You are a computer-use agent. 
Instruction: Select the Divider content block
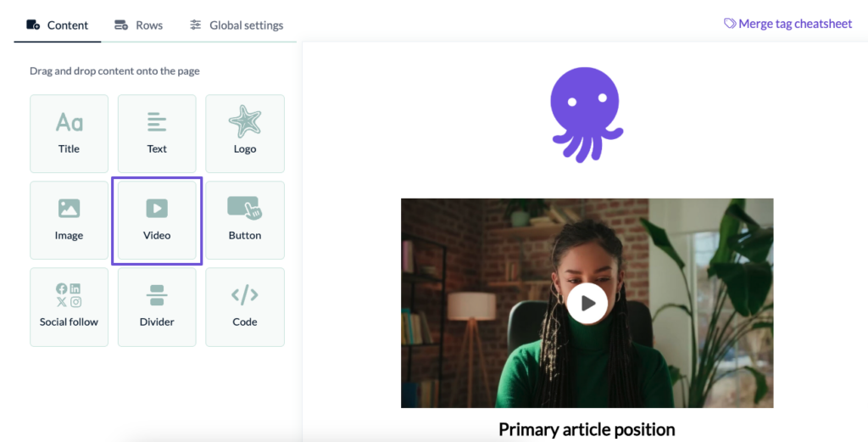(x=157, y=307)
